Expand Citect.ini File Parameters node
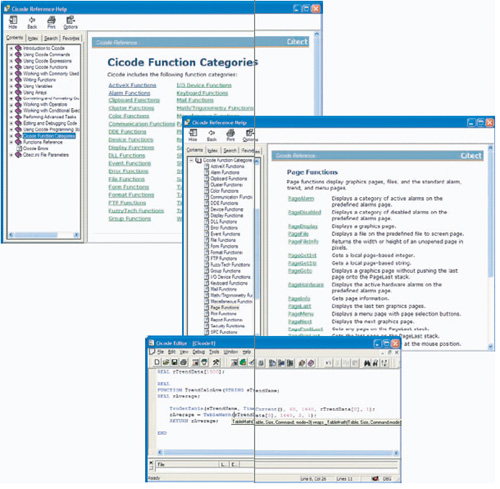500x489 pixels. (x=11, y=155)
